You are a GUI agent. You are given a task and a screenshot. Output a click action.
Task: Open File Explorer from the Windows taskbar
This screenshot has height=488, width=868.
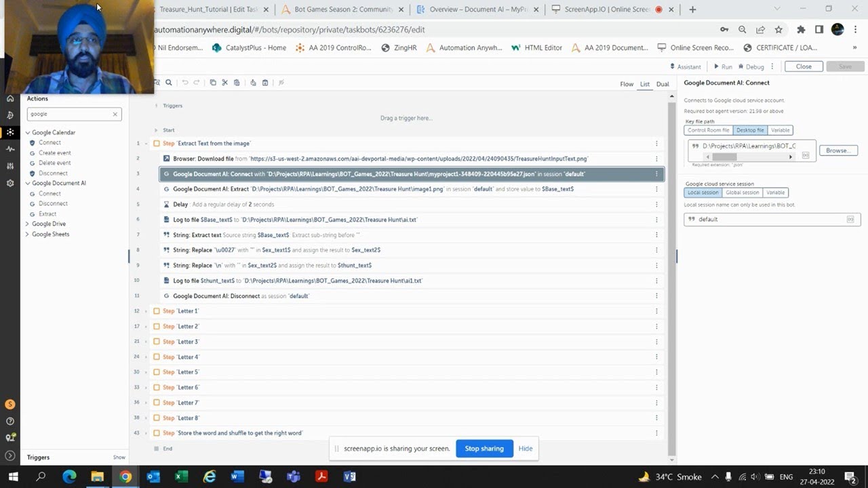click(x=97, y=476)
